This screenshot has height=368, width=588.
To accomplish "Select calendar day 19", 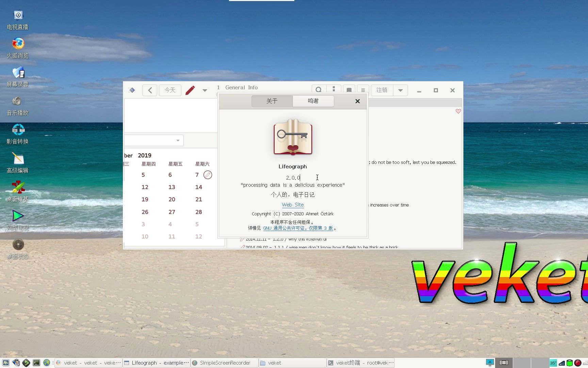I will (x=145, y=199).
